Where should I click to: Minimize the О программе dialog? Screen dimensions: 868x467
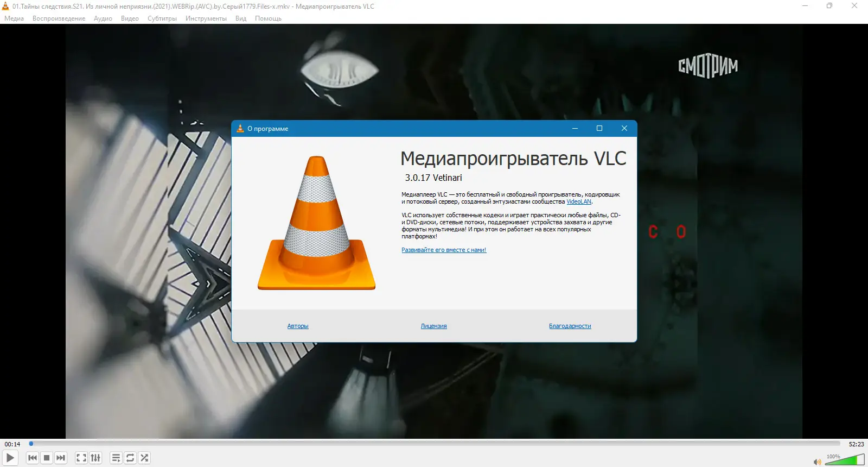(x=575, y=128)
